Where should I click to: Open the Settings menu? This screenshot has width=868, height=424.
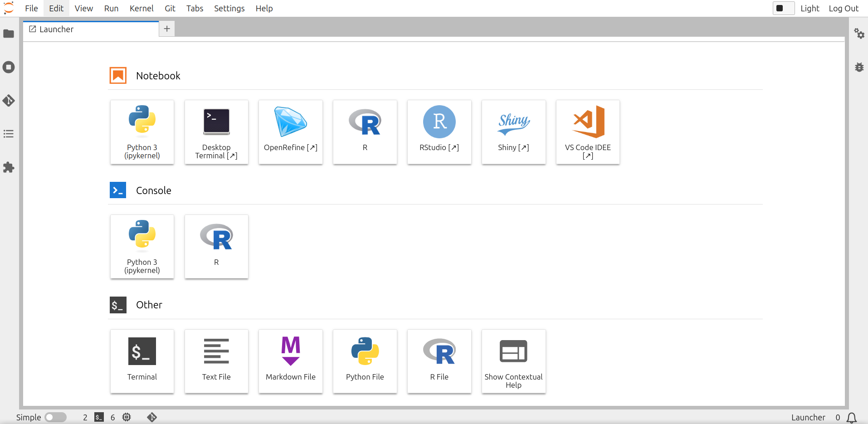(229, 8)
